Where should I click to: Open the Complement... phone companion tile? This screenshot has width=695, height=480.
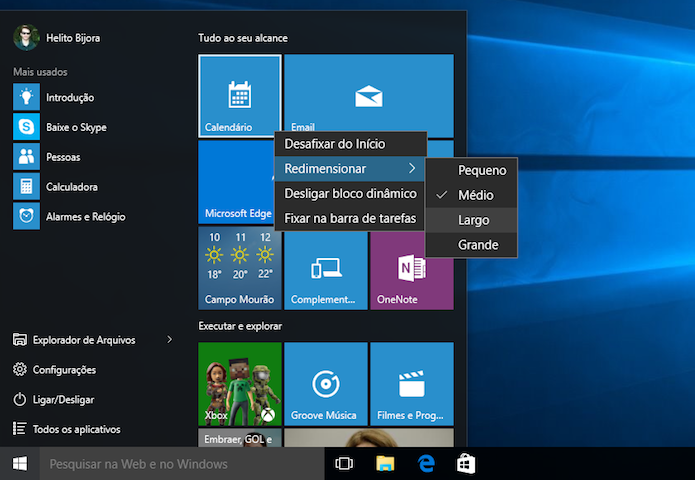point(326,270)
